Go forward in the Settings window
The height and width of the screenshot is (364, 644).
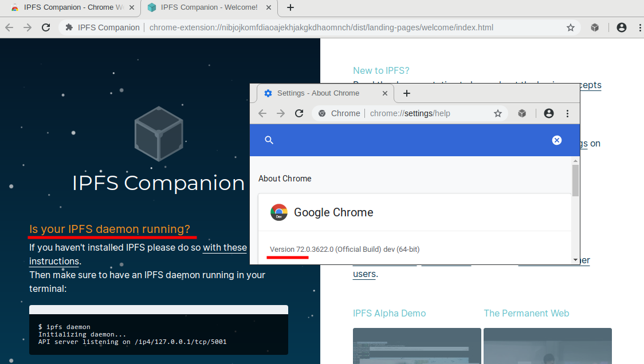[x=281, y=113]
